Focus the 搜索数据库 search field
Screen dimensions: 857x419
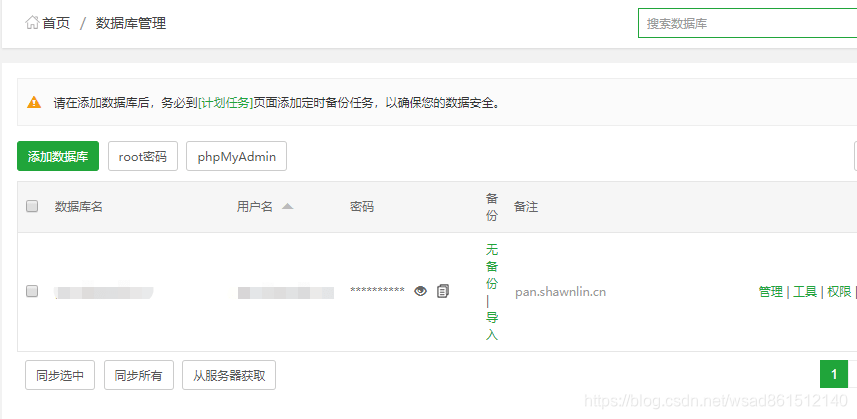[x=748, y=23]
